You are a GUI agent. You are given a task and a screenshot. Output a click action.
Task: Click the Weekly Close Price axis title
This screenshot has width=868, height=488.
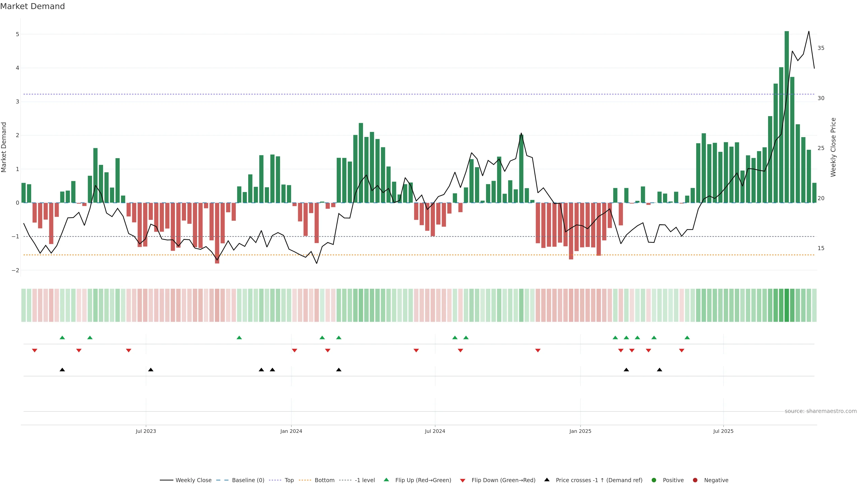(833, 147)
